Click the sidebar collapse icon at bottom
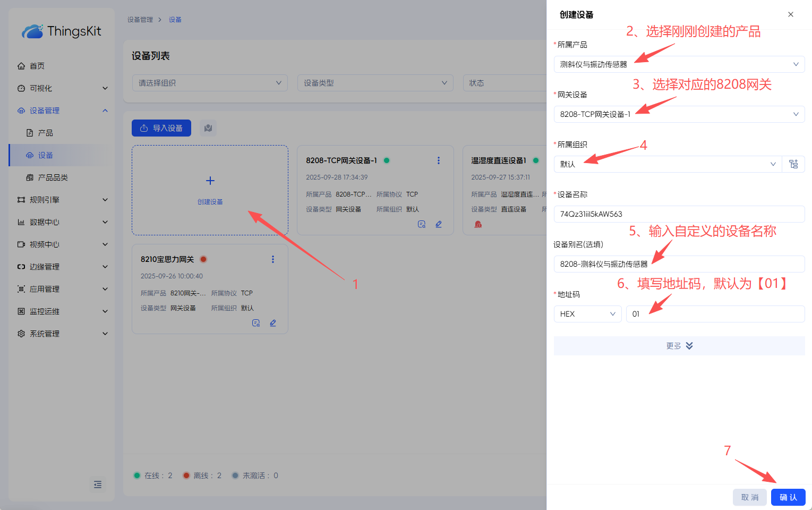The width and height of the screenshot is (812, 510). [x=98, y=484]
